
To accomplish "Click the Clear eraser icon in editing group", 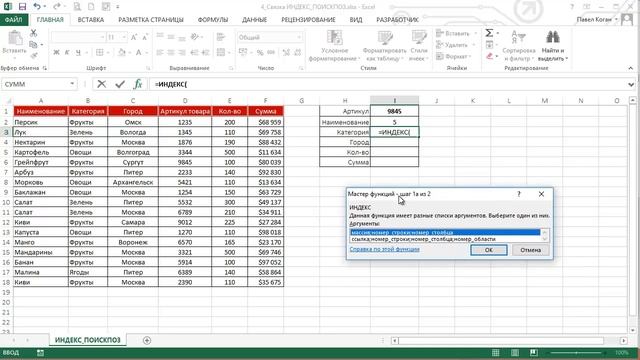I will click(x=489, y=56).
